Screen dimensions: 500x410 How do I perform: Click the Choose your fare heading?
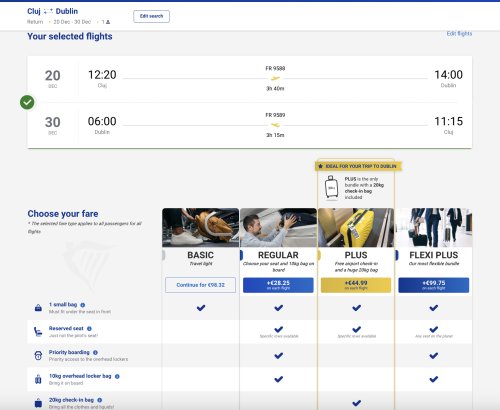tap(63, 214)
